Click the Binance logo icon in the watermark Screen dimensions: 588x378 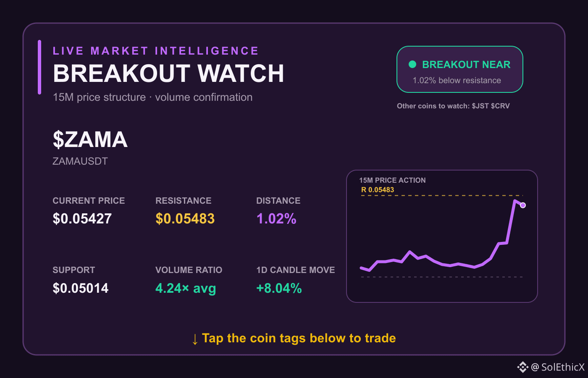(x=522, y=367)
